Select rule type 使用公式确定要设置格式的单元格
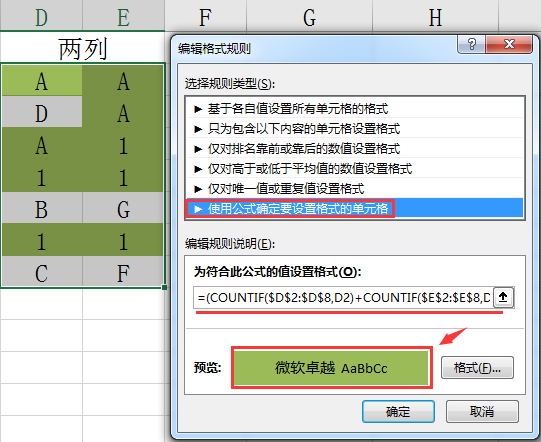541x442 pixels. pos(355,208)
